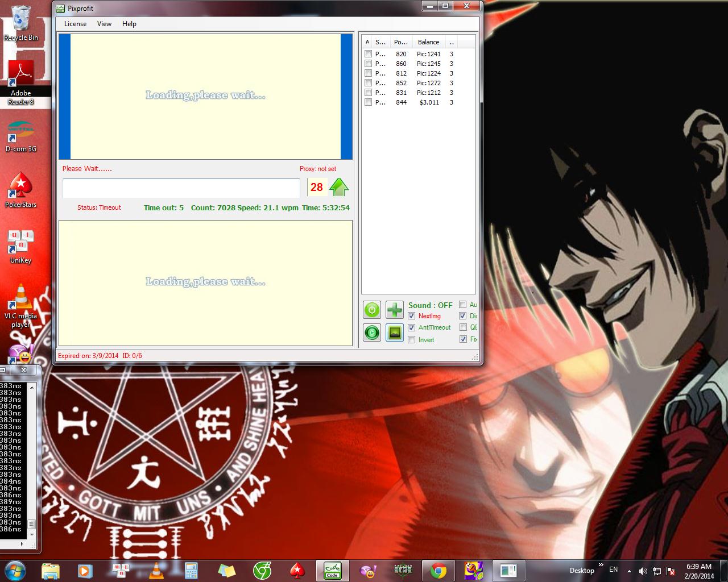Image resolution: width=728 pixels, height=582 pixels.
Task: Click the network tray icon
Action: [657, 571]
